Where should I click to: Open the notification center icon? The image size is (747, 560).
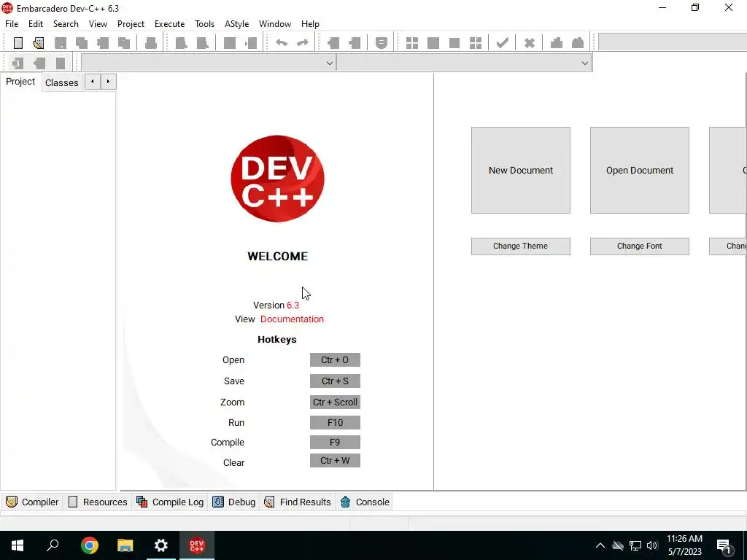724,545
